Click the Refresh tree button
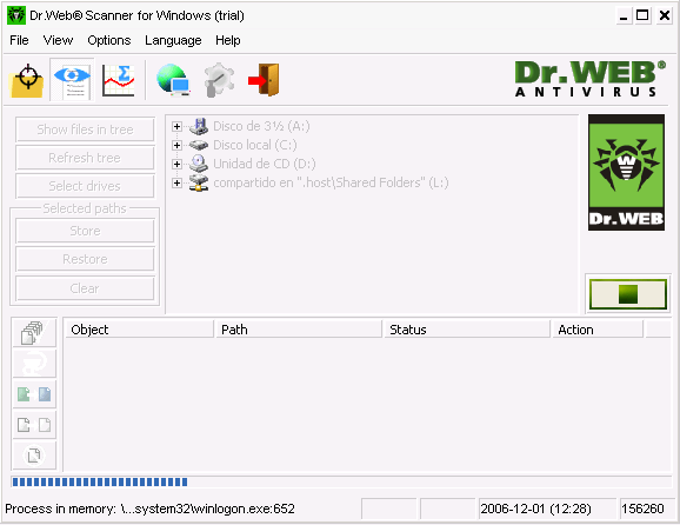The height and width of the screenshot is (525, 680). (85, 157)
